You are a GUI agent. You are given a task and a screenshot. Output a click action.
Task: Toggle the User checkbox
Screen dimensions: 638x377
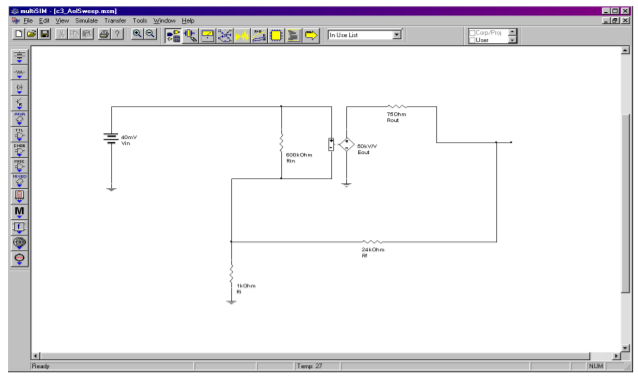[x=472, y=40]
